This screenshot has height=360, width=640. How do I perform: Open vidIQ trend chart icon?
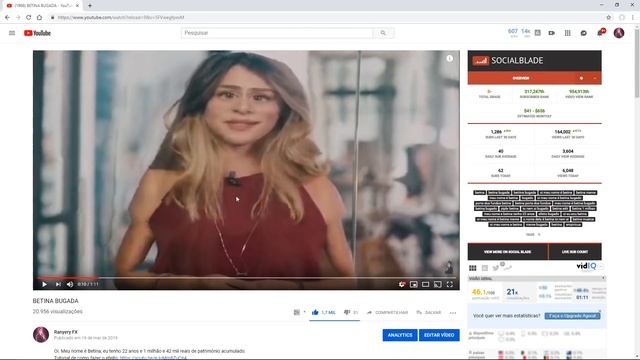click(508, 268)
